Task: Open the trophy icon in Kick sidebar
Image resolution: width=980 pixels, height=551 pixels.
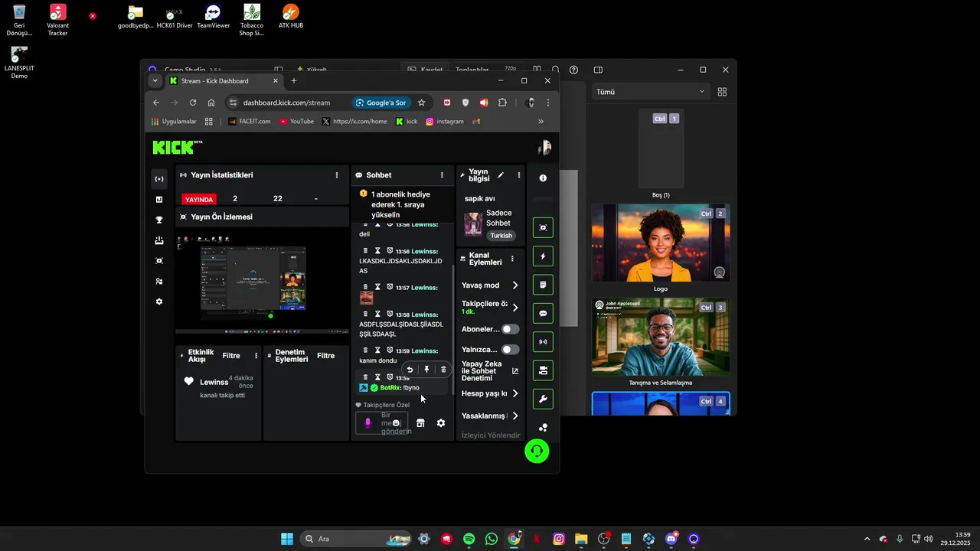Action: 159,220
